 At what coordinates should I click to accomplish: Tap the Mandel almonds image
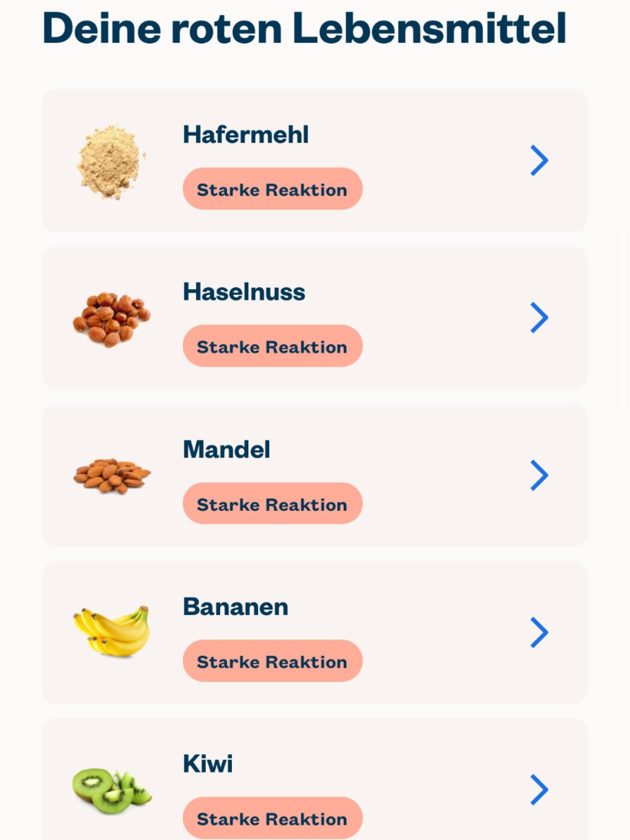click(112, 476)
